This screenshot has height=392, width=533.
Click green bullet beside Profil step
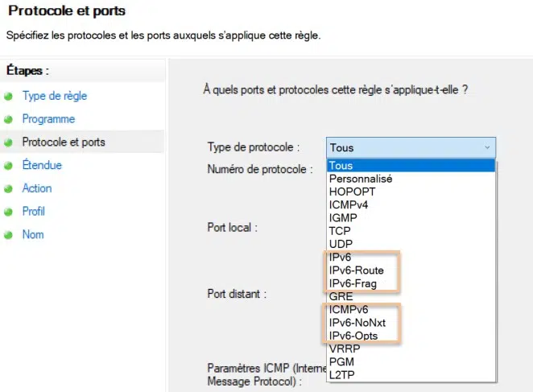click(x=9, y=213)
